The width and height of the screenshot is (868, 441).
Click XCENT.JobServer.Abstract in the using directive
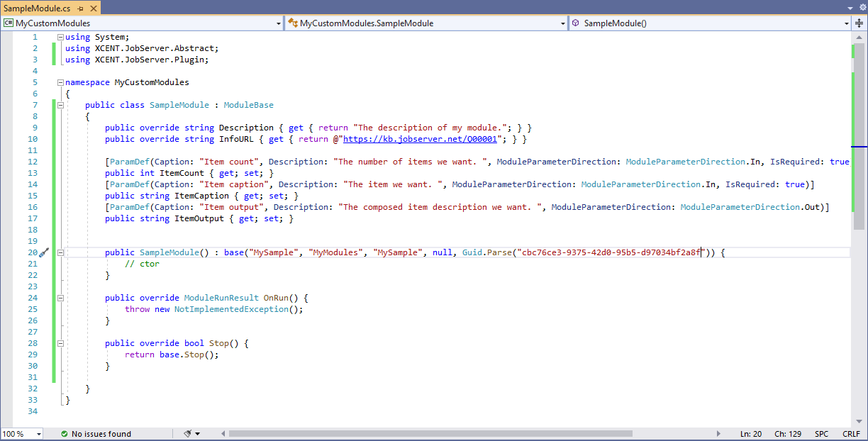[155, 48]
